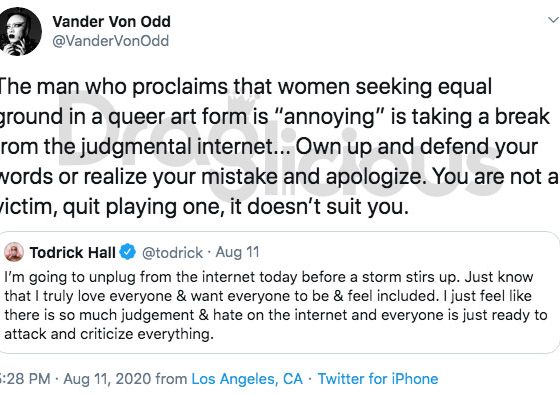
Task: Click Todrick Hall's small avatar
Action: pyautogui.click(x=14, y=252)
